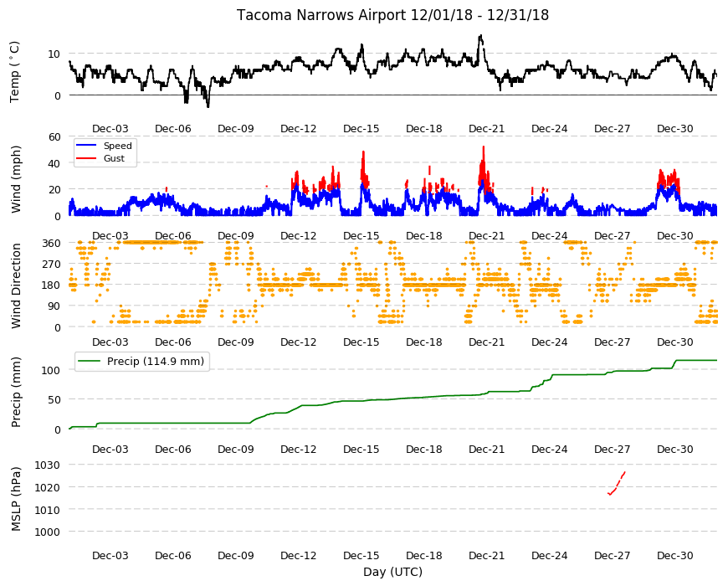Click the blue Speed legend line
The image size is (728, 586).
pyautogui.click(x=86, y=146)
